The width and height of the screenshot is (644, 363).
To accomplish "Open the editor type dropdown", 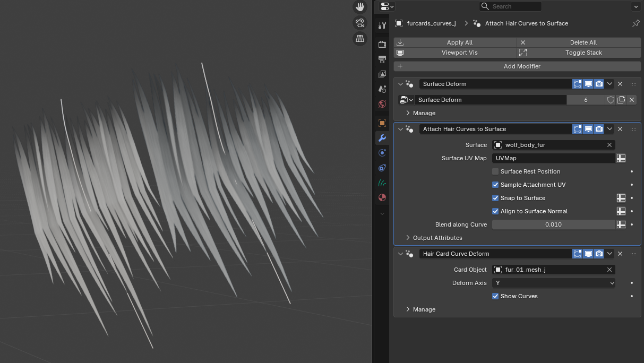I will click(x=388, y=6).
